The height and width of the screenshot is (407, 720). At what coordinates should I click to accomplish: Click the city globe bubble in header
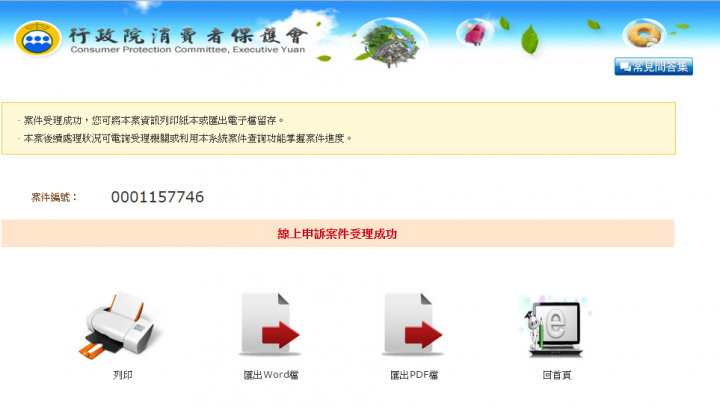[x=391, y=42]
